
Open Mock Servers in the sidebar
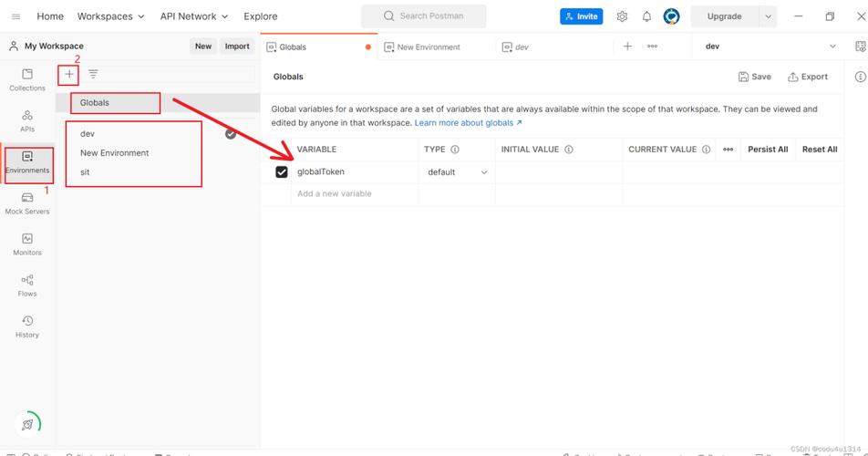pyautogui.click(x=27, y=203)
